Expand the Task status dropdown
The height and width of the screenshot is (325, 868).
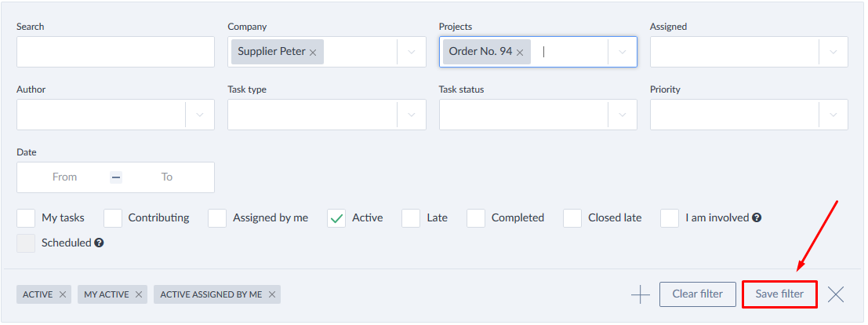tap(623, 115)
